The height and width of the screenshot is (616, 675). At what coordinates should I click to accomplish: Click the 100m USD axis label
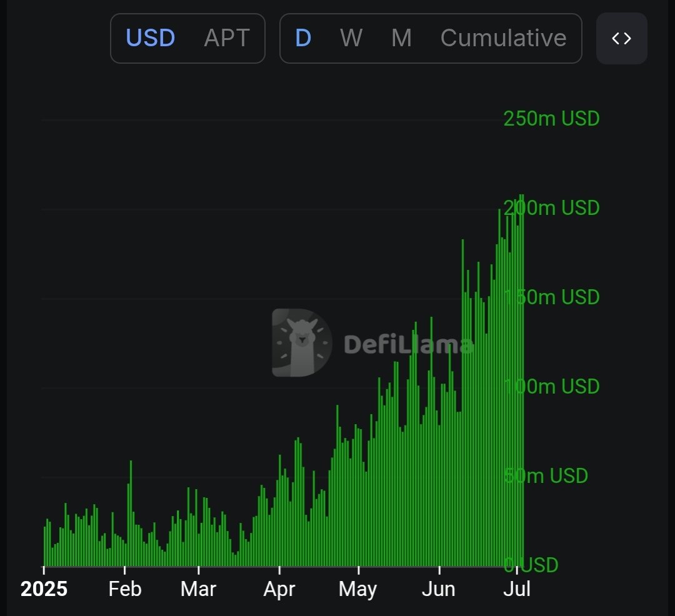(x=551, y=386)
